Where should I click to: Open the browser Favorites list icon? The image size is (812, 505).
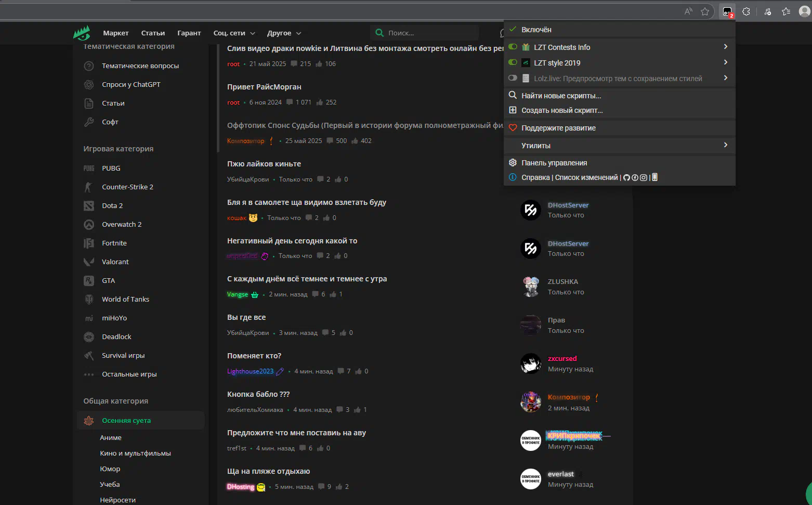click(x=786, y=11)
